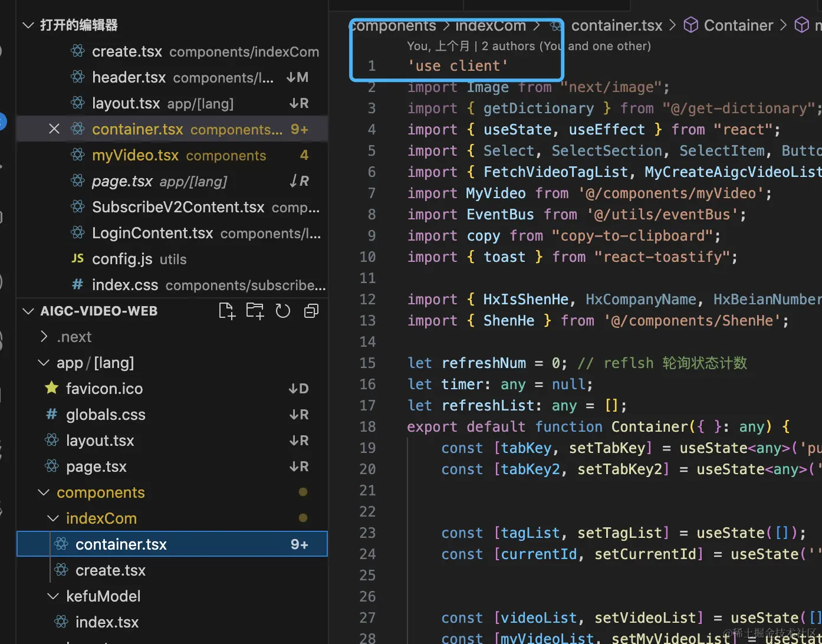822x644 pixels.
Task: Click the components breadcrumb segment
Action: [x=393, y=25]
